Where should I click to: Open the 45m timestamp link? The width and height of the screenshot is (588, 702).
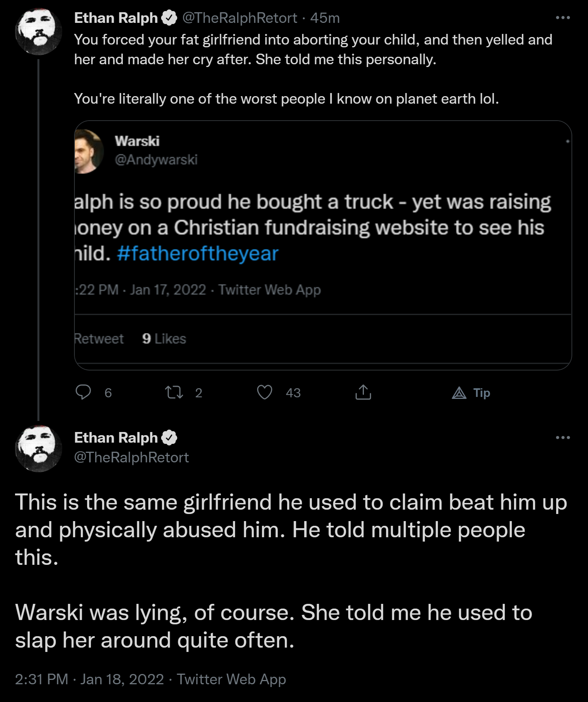coord(325,18)
